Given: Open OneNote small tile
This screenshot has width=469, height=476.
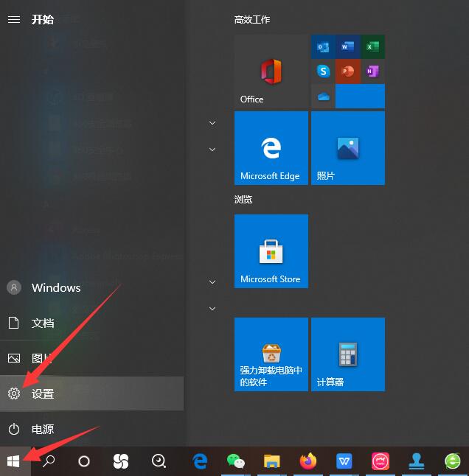Looking at the screenshot, I should pyautogui.click(x=372, y=71).
